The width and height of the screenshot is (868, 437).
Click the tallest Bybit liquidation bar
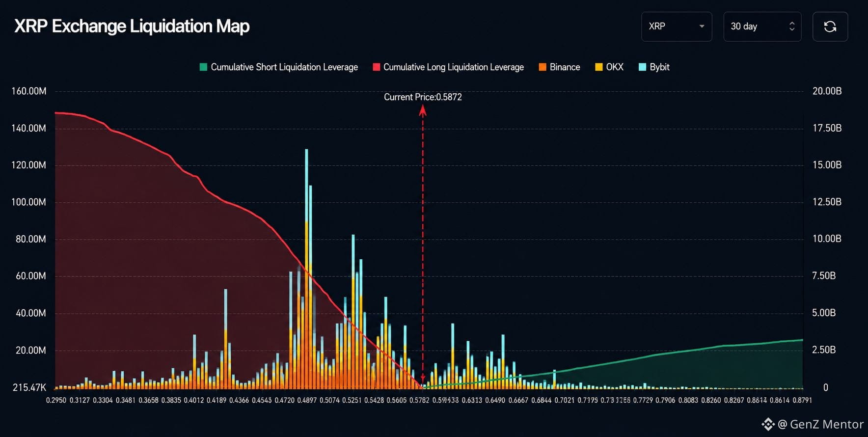tap(307, 185)
